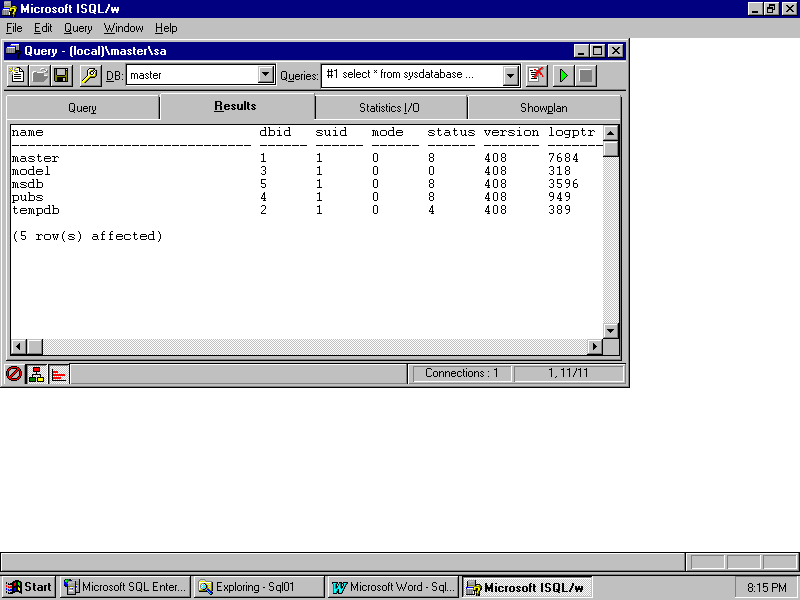Switch to Microsoft Word in taskbar

coord(394,587)
